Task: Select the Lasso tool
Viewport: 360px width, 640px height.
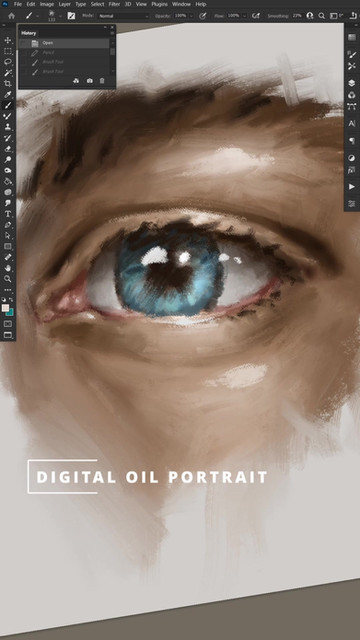Action: click(x=7, y=62)
